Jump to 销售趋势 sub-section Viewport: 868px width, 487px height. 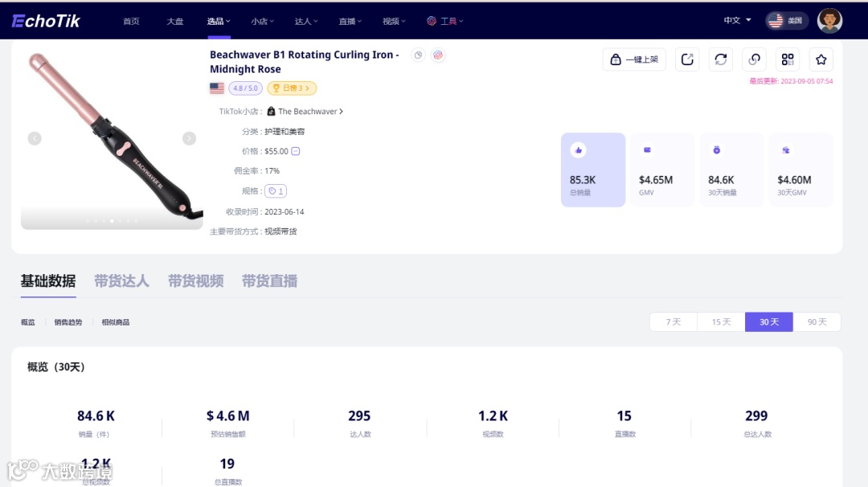68,322
